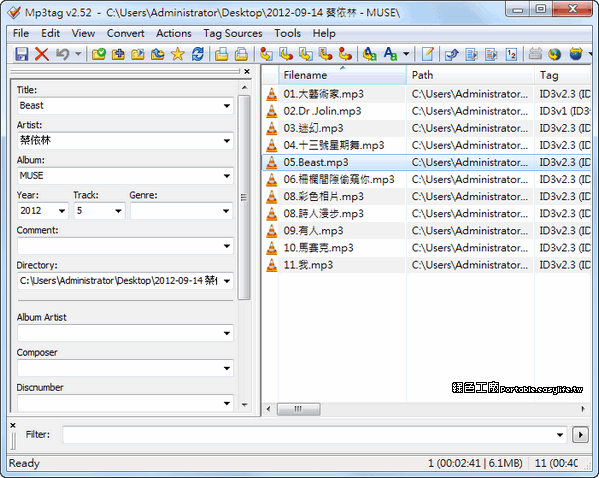This screenshot has height=478, width=599.
Task: Open the File menu
Action: tap(21, 33)
